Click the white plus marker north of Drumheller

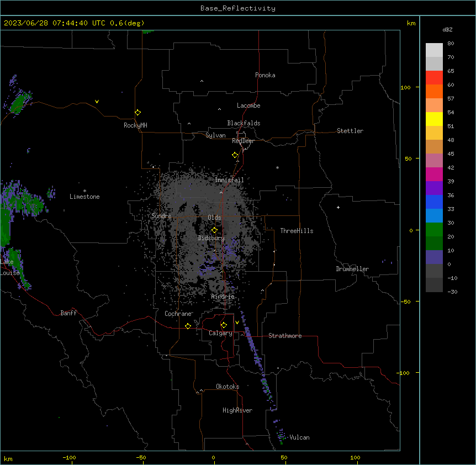(x=338, y=207)
